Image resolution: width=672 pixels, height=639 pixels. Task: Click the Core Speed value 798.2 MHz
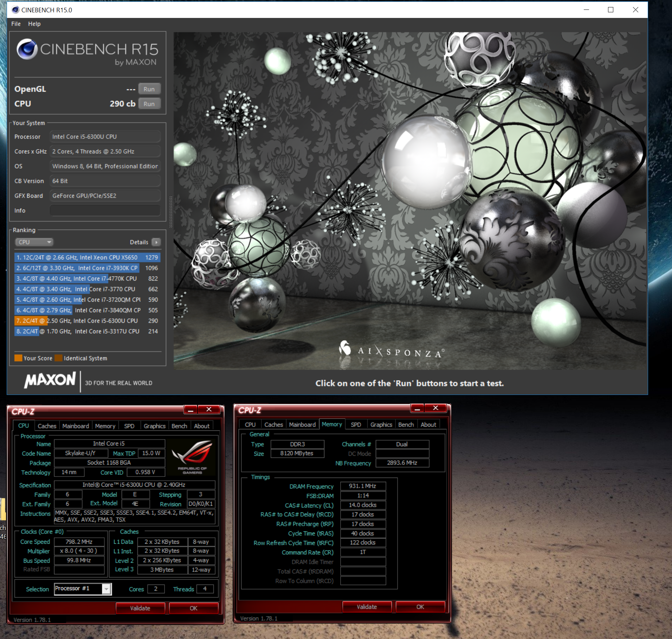coord(79,542)
